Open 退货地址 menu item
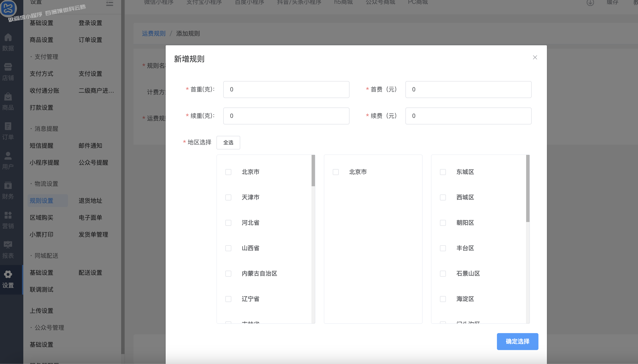Screen dimensions: 638x364 tap(90, 201)
